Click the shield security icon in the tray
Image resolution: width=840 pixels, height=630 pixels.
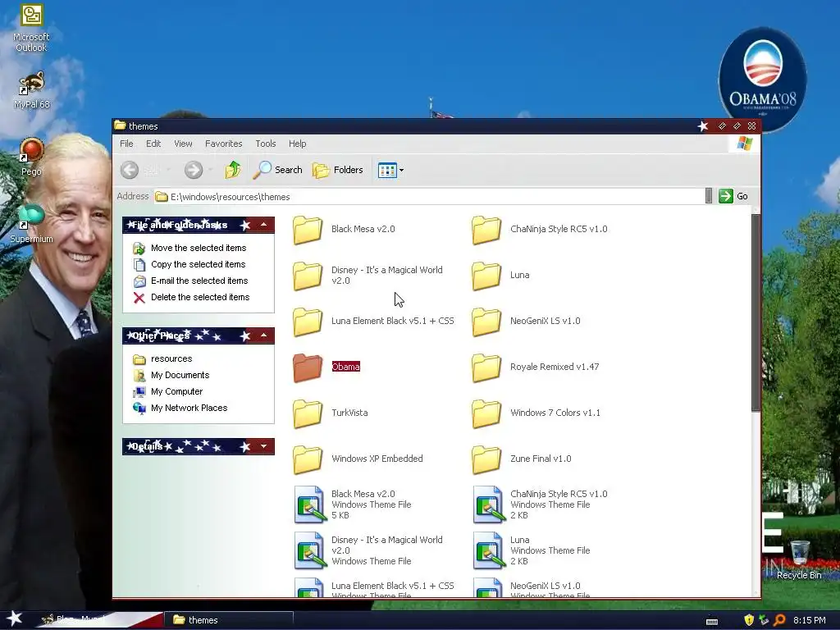749,620
